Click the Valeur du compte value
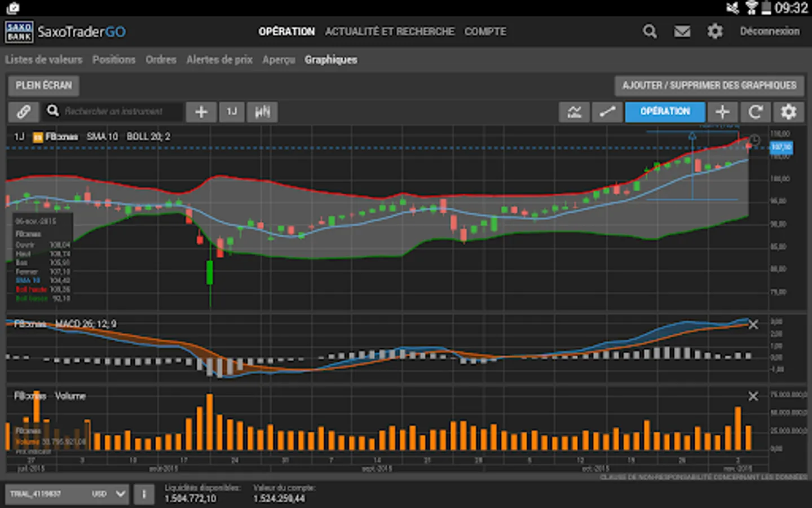 [279, 499]
